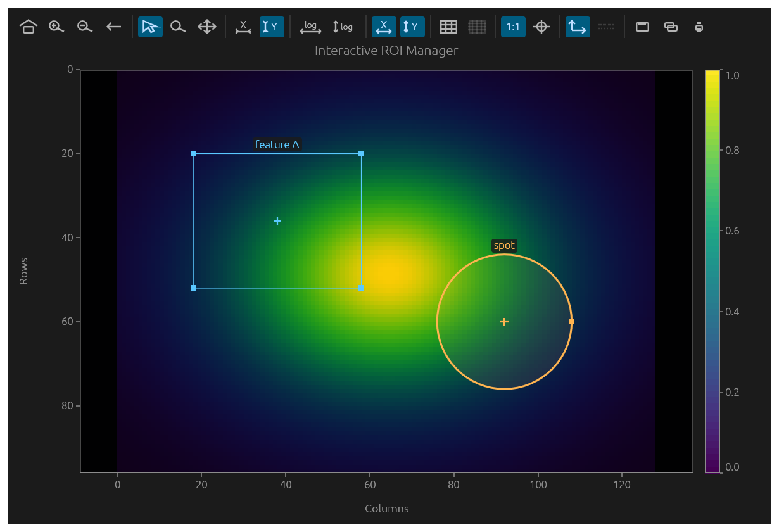The width and height of the screenshot is (779, 532).
Task: Click the x-axis tick label 120
Action: tap(622, 484)
